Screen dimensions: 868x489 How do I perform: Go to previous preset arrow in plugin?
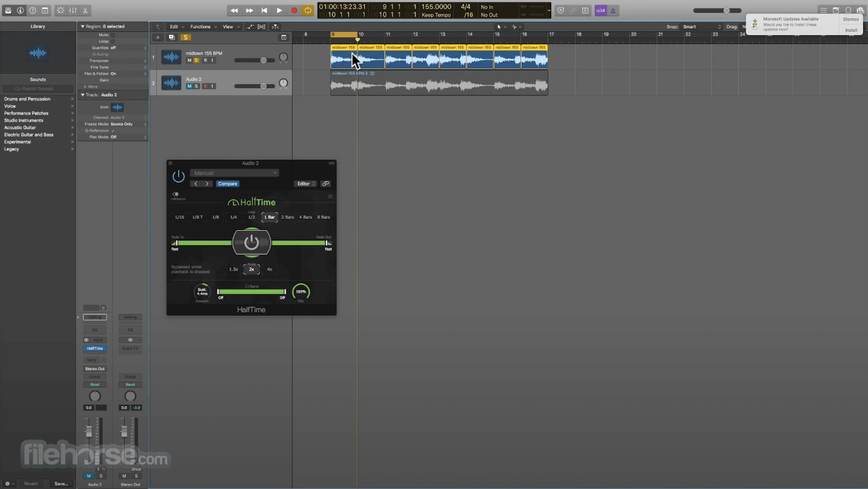point(196,183)
